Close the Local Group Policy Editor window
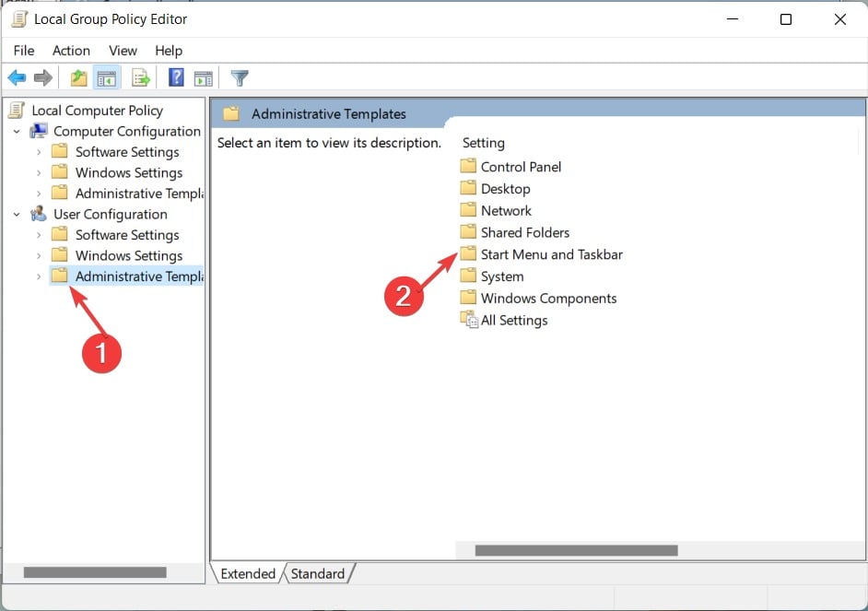The width and height of the screenshot is (868, 611). tap(839, 19)
